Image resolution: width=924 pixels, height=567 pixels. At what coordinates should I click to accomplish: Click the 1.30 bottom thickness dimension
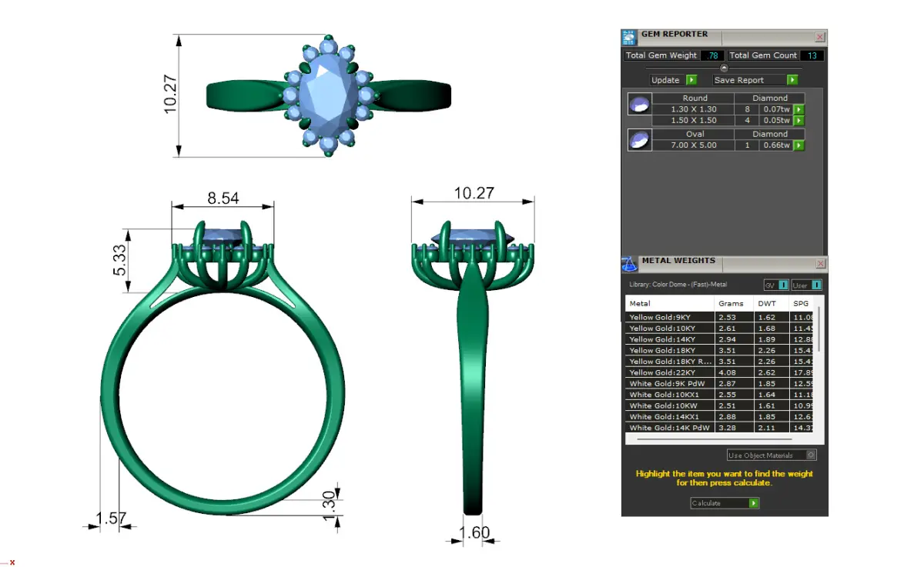330,506
